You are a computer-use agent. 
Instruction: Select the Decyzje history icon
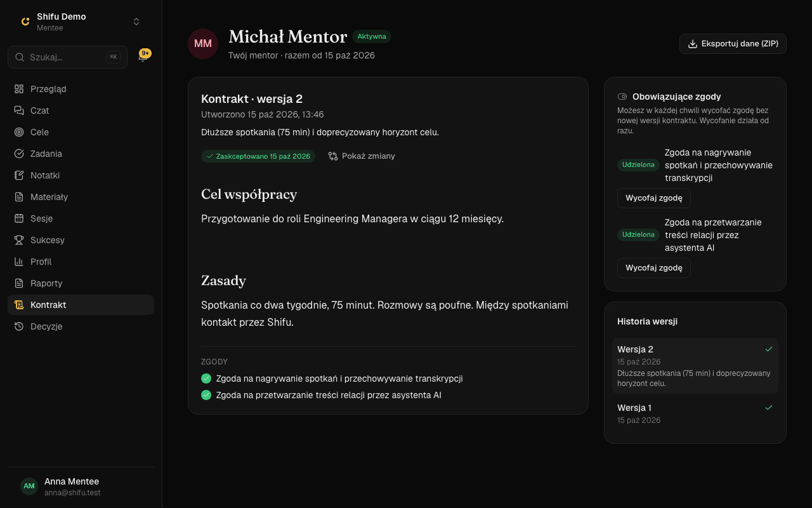(19, 326)
